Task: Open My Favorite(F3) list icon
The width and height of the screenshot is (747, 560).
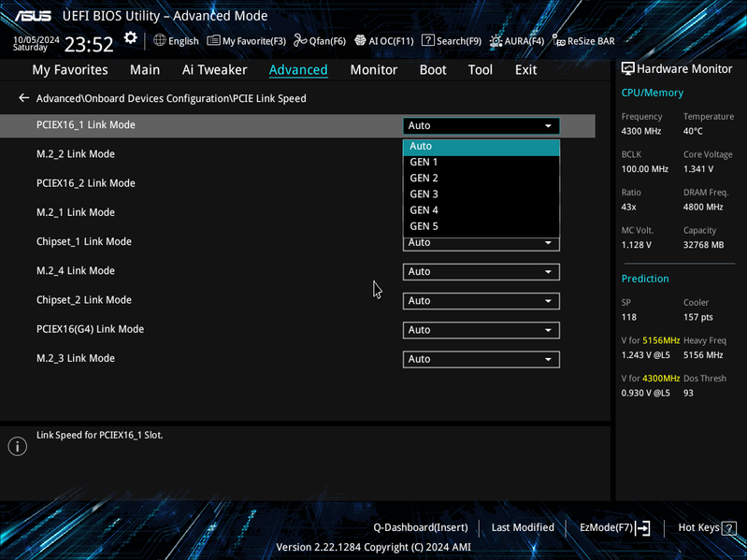Action: 213,40
